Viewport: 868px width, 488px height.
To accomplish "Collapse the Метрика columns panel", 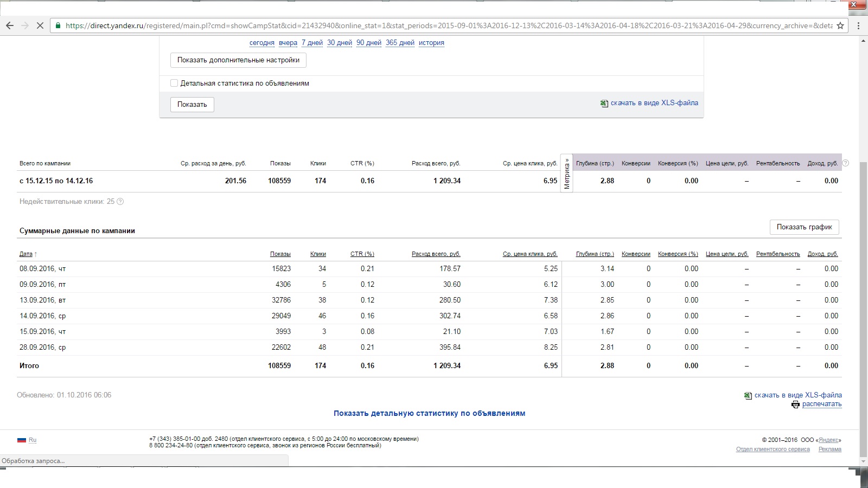I will point(567,174).
